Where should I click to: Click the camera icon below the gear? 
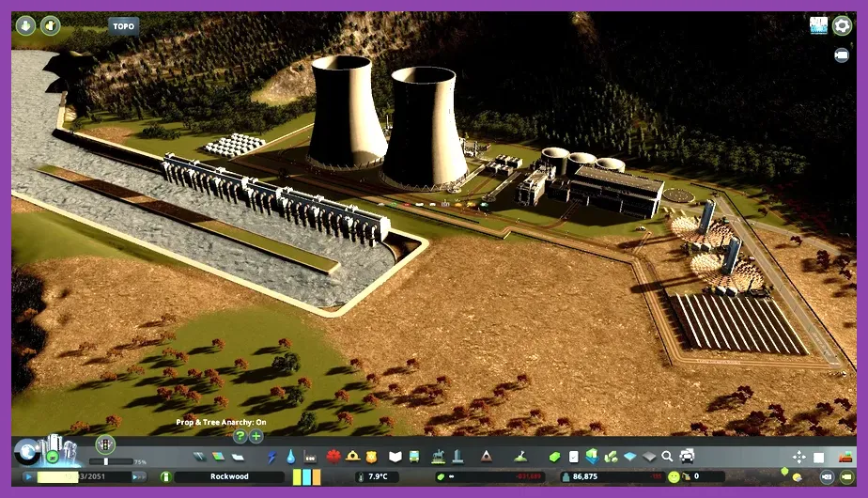coord(842,54)
